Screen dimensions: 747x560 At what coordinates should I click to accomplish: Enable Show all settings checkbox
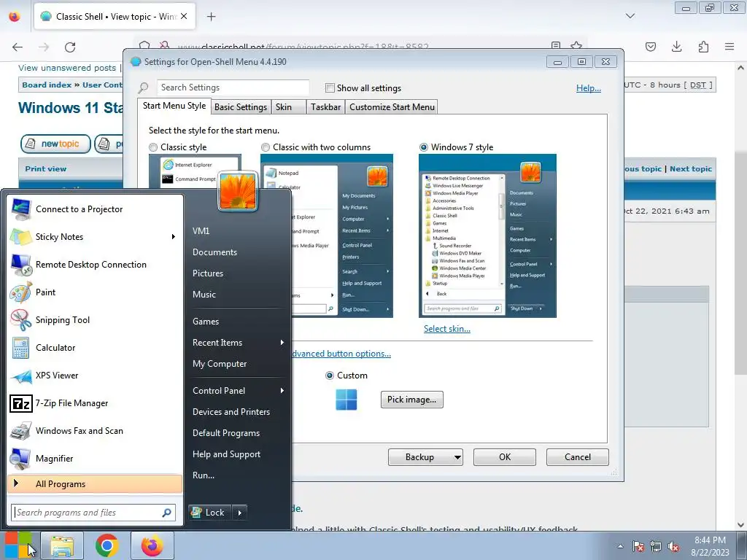pos(330,88)
